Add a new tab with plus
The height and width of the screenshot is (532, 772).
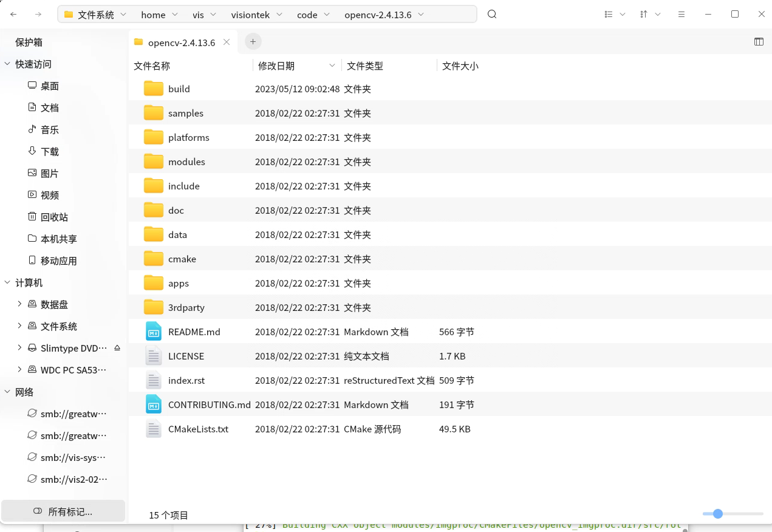[x=253, y=41]
